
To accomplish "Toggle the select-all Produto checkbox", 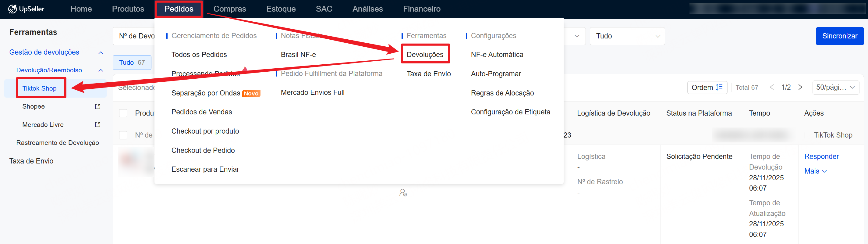I will (123, 113).
